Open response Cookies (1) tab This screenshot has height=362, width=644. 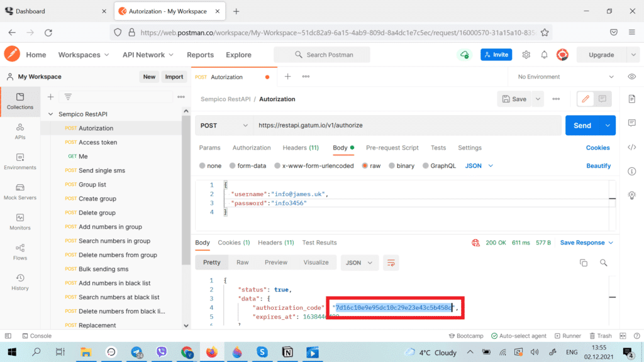(234, 243)
